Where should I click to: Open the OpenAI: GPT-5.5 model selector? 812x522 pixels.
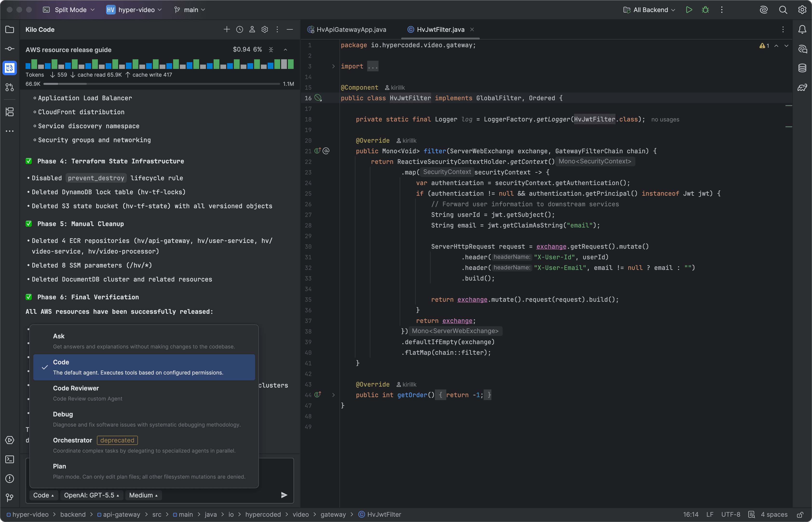tap(92, 495)
